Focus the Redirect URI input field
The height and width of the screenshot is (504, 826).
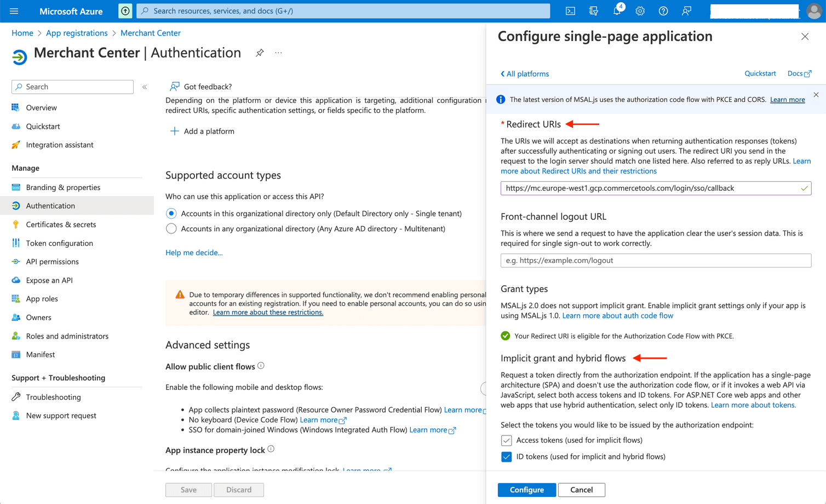click(656, 188)
